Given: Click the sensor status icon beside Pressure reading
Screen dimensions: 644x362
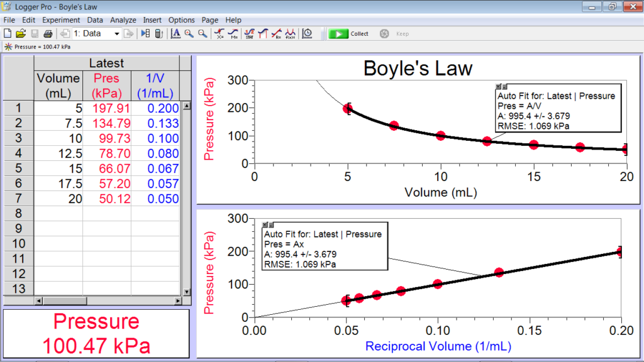Looking at the screenshot, I should [x=8, y=47].
